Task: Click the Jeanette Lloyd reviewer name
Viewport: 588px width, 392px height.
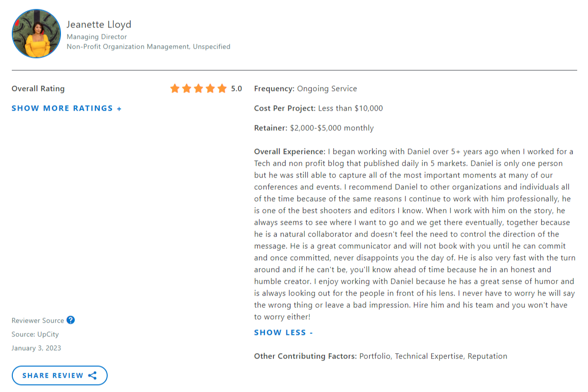Action: pyautogui.click(x=99, y=24)
